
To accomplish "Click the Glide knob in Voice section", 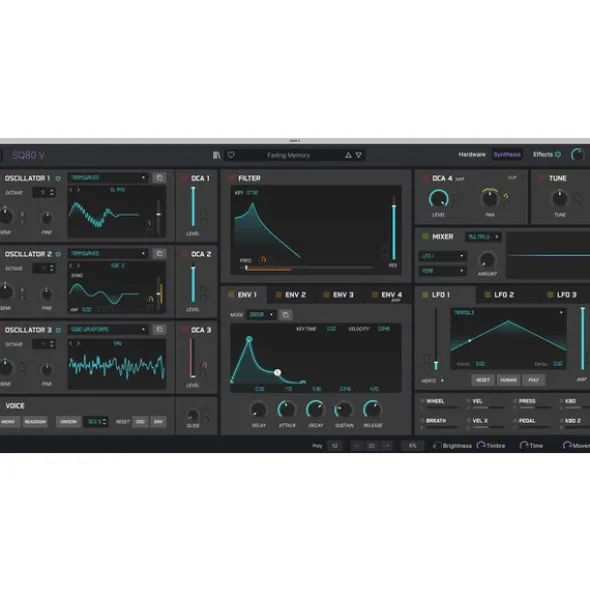I will point(193,415).
